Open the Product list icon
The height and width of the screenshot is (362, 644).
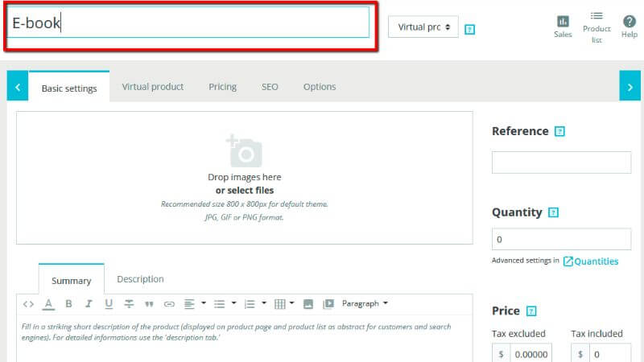click(597, 16)
